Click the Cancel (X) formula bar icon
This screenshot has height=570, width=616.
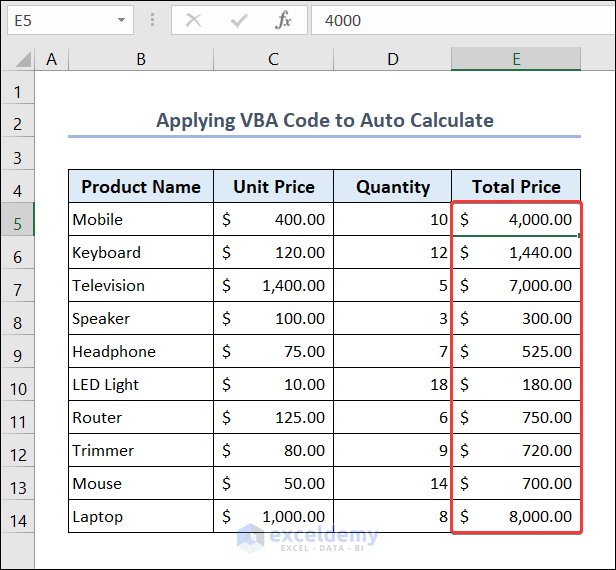(194, 20)
